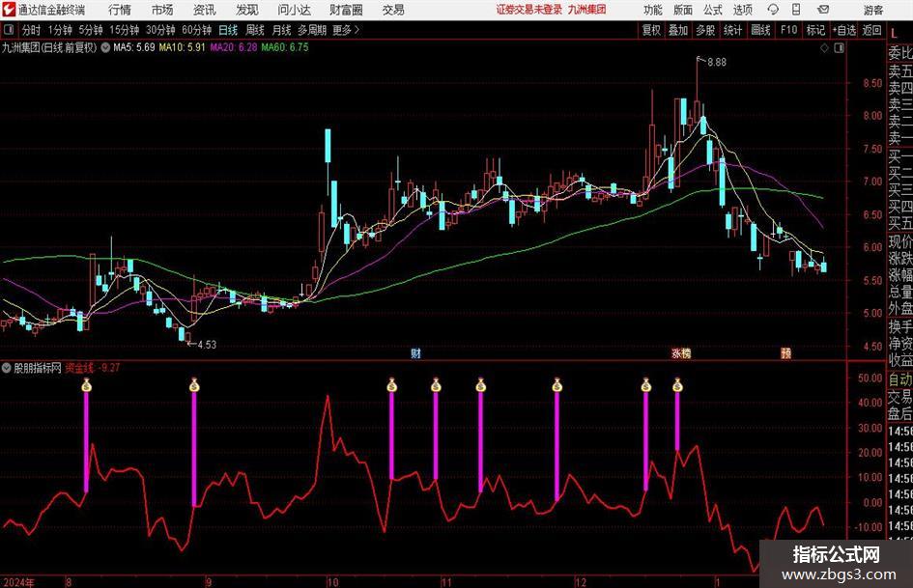The height and width of the screenshot is (588, 913).
Task: Open the 市场 menu
Action: click(x=162, y=10)
